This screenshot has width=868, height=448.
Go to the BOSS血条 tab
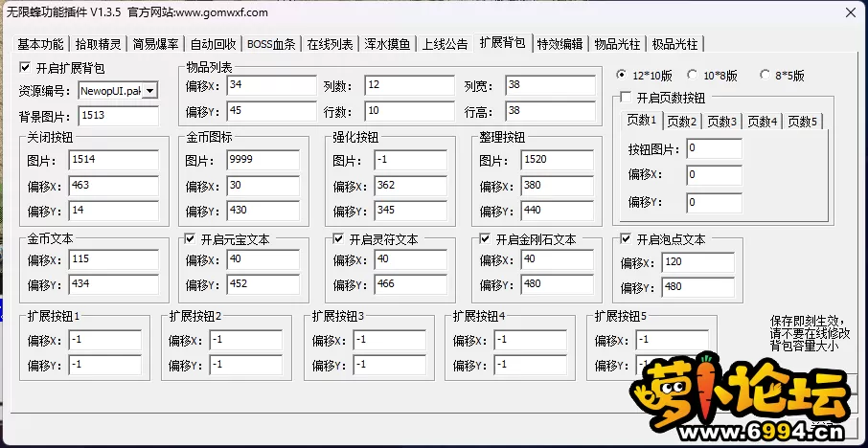click(271, 44)
